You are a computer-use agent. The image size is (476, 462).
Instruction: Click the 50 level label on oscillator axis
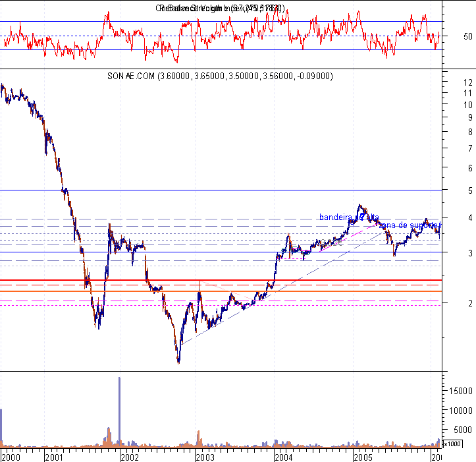pos(468,36)
